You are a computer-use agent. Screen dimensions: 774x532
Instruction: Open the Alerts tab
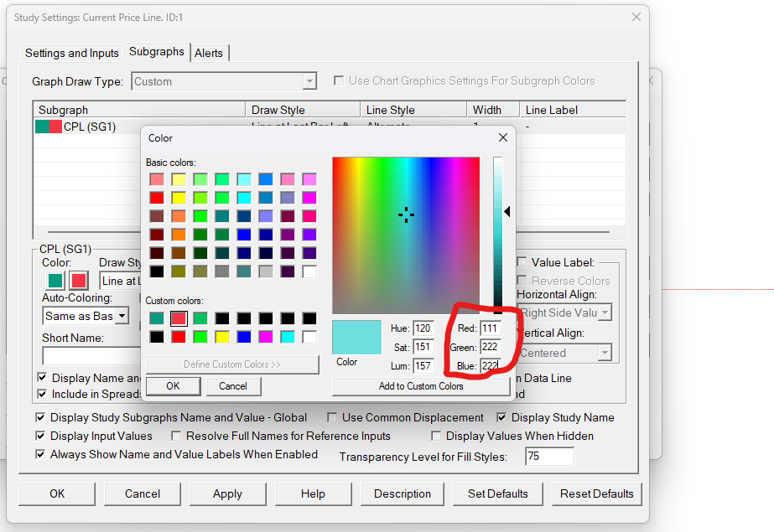click(209, 53)
